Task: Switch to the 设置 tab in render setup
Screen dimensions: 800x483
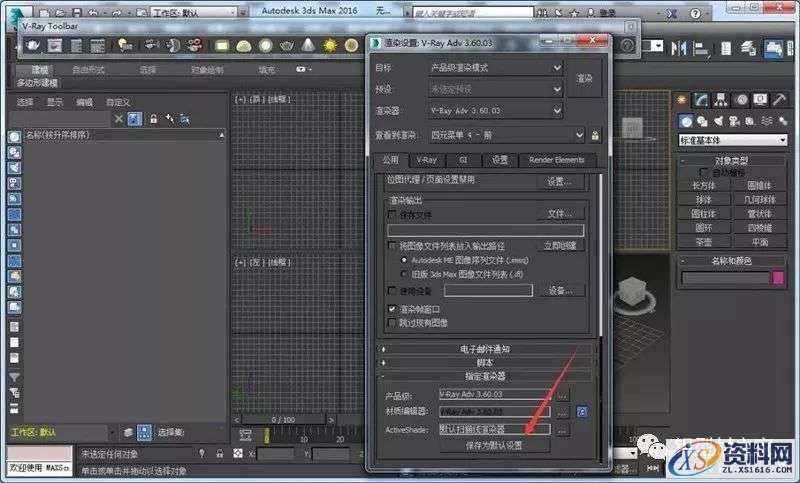Action: pyautogui.click(x=499, y=161)
